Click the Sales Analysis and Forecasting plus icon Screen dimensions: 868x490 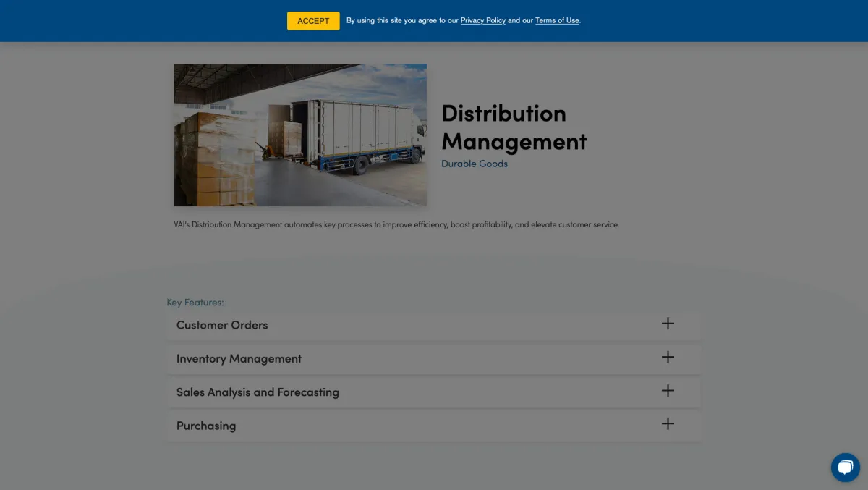pos(668,391)
